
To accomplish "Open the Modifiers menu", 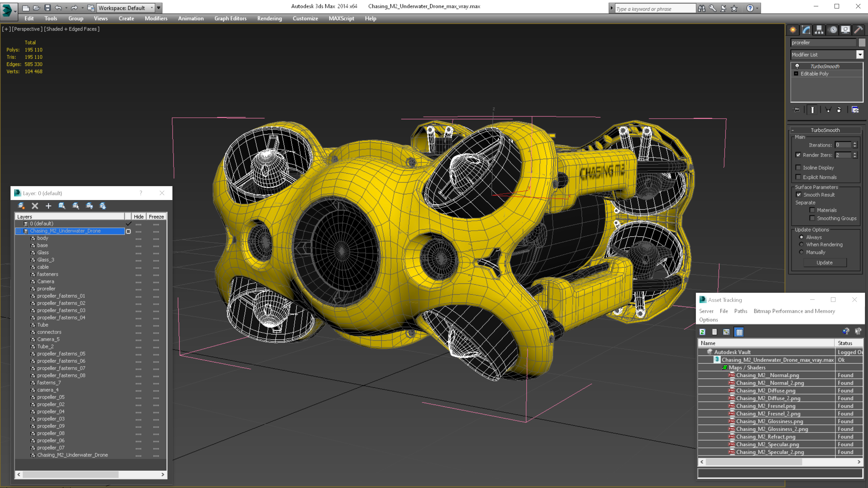I will tap(156, 18).
